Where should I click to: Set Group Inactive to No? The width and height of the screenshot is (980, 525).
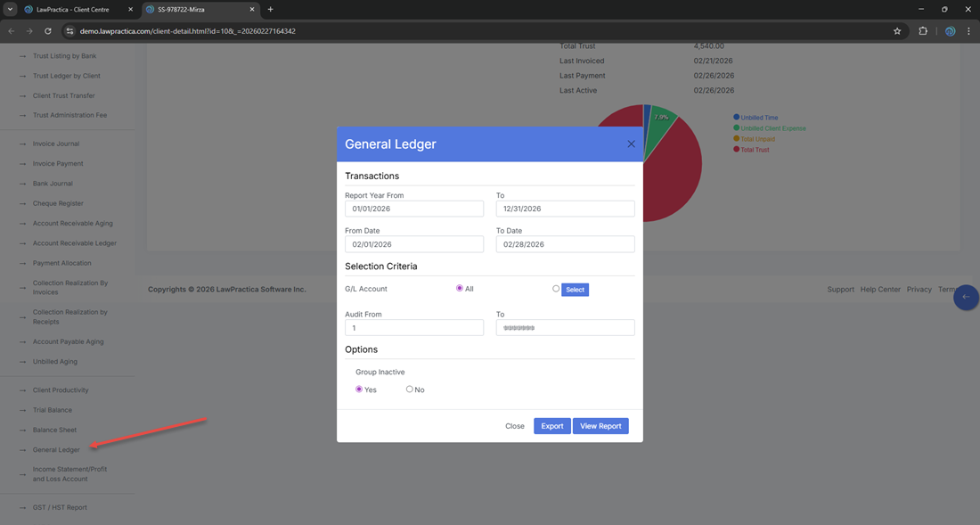coord(410,390)
